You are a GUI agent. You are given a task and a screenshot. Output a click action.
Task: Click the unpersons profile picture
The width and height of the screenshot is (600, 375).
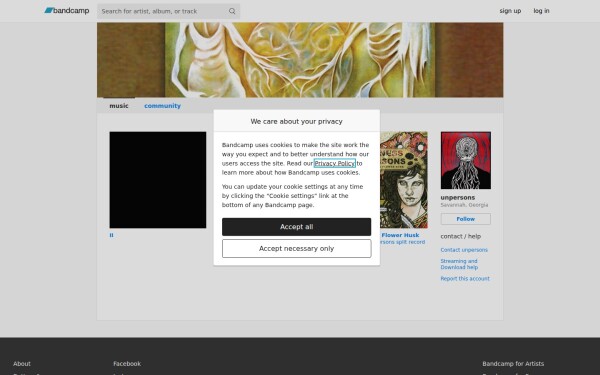[466, 160]
